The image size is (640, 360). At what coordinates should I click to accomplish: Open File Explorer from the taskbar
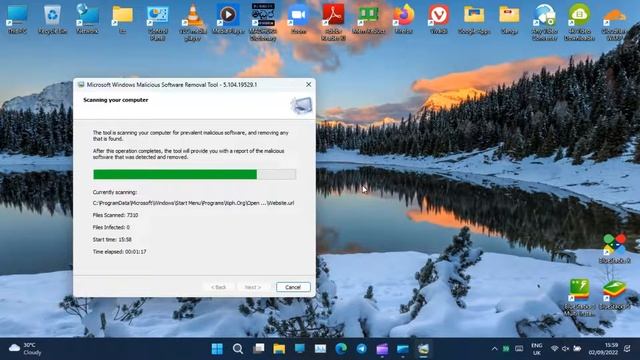[279, 349]
